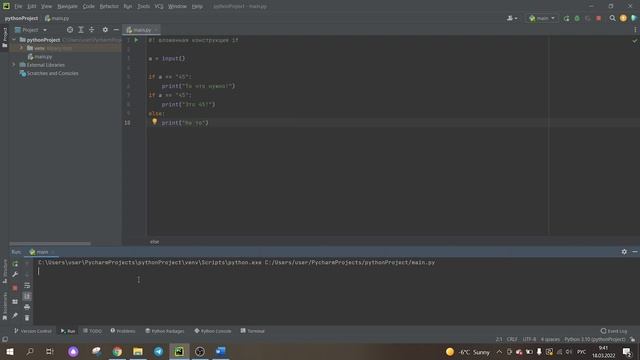Clear console output with the trash icon
This screenshot has height=360, width=640.
click(27, 318)
